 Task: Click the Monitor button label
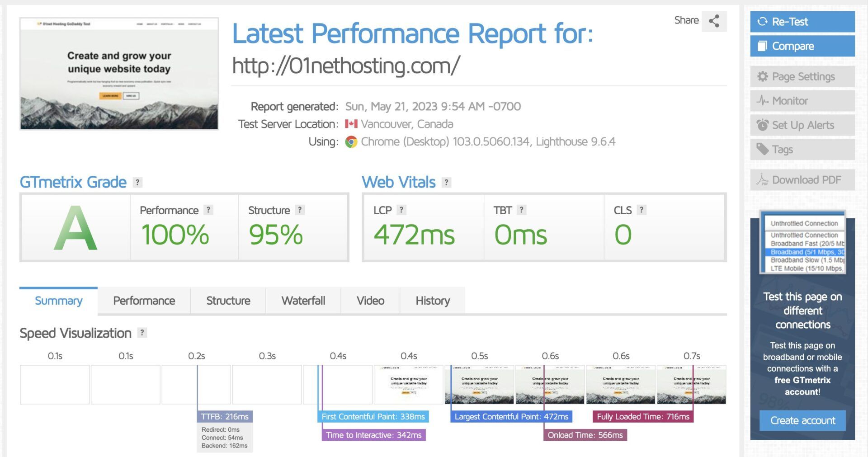coord(790,101)
